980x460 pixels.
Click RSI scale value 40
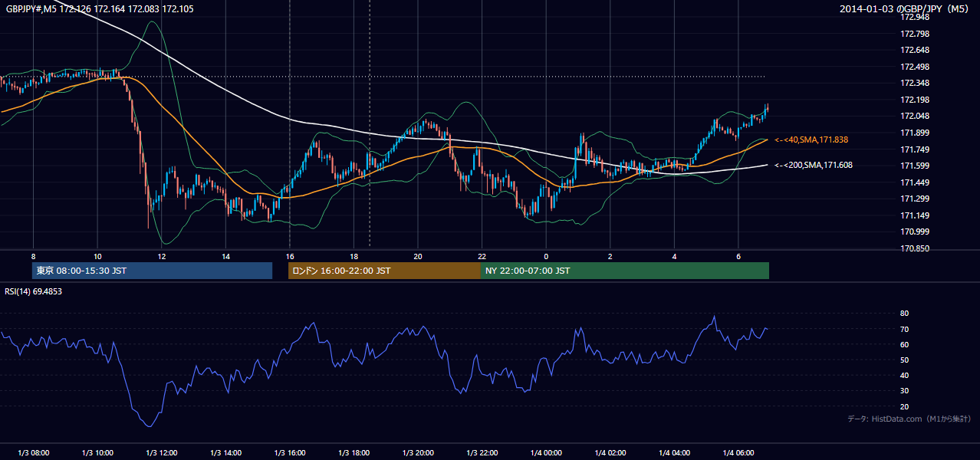click(905, 376)
